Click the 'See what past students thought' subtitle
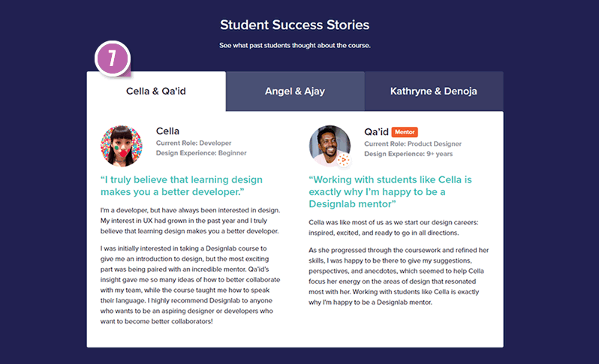The image size is (599, 364). pyautogui.click(x=295, y=46)
